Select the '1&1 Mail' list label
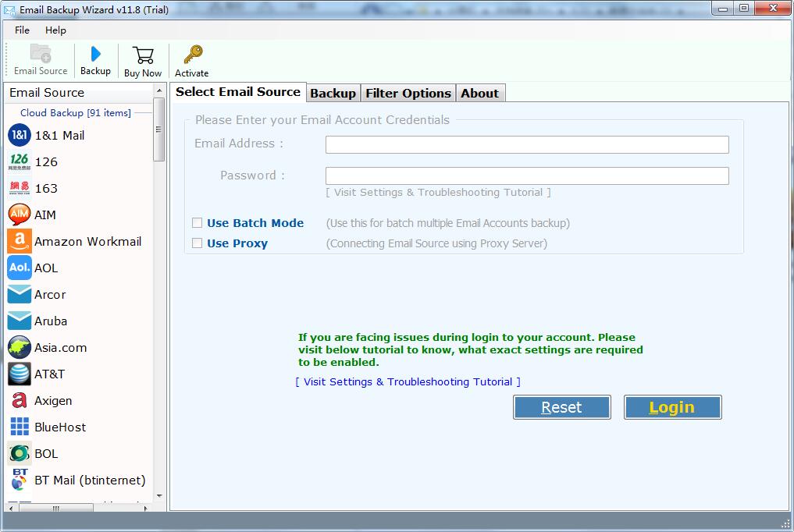Image resolution: width=794 pixels, height=532 pixels. 59,136
